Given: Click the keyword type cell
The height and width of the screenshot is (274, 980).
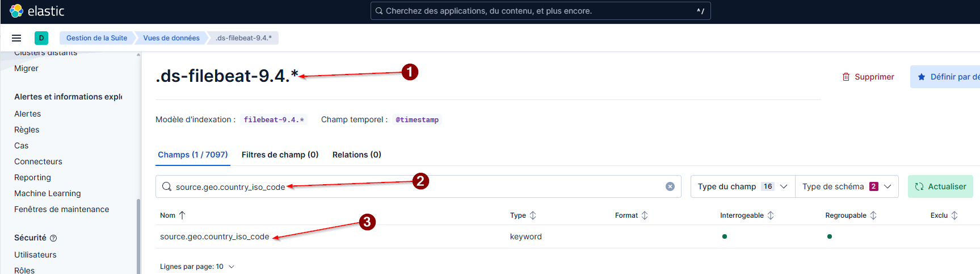Looking at the screenshot, I should (525, 236).
